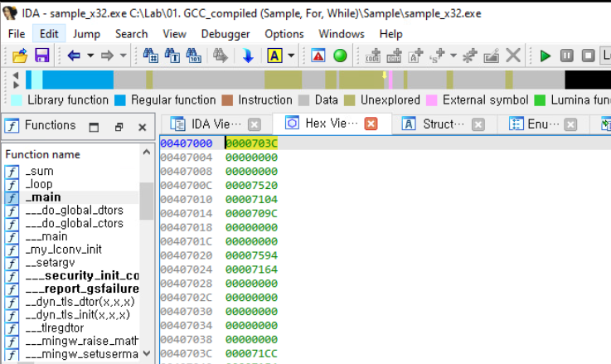Image resolution: width=611 pixels, height=364 pixels.
Task: Click the blue regular-function area in navigation band
Action: pos(78,80)
